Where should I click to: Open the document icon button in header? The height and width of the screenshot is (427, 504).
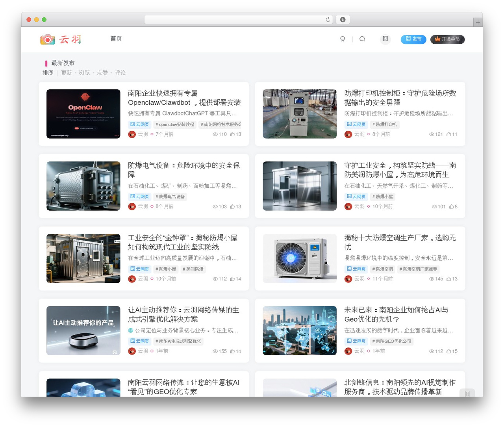385,39
